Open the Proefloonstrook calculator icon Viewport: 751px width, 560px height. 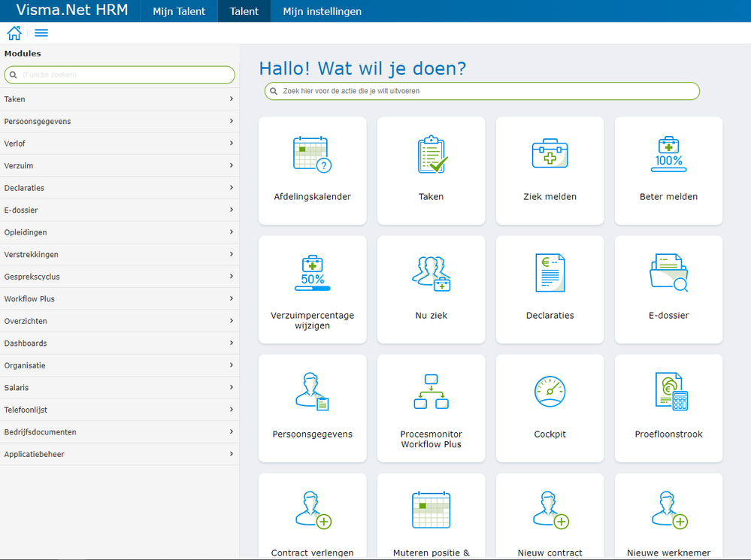coord(671,392)
